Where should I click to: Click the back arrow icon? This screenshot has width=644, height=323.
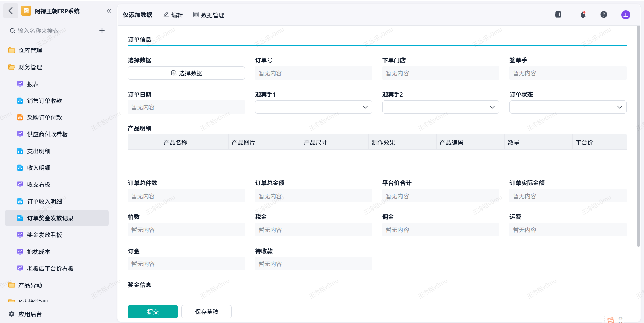(x=11, y=11)
